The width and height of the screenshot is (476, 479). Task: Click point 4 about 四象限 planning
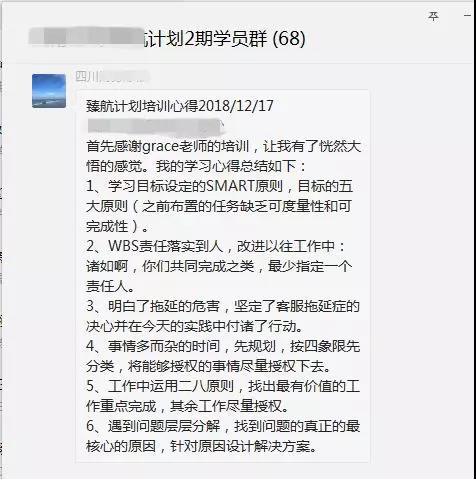[x=223, y=347]
